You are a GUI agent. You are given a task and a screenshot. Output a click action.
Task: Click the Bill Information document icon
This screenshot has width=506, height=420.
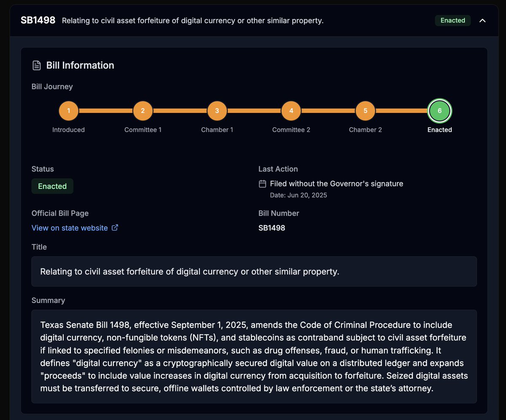point(36,65)
